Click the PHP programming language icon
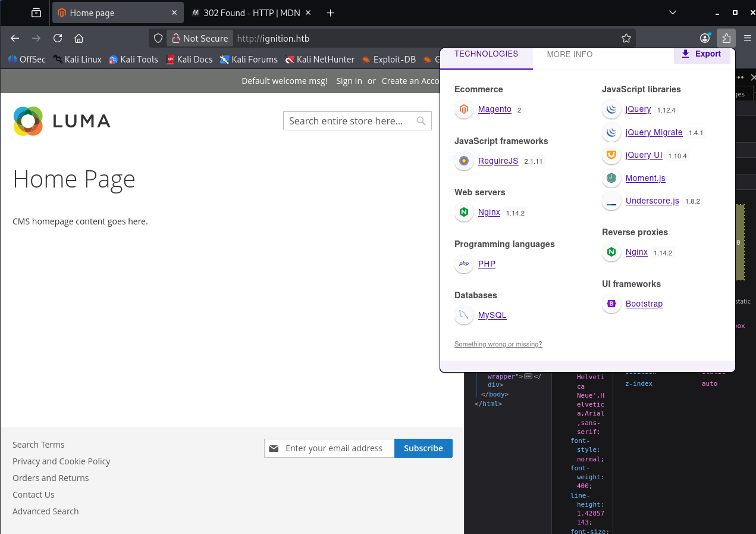The height and width of the screenshot is (534, 756). point(464,264)
